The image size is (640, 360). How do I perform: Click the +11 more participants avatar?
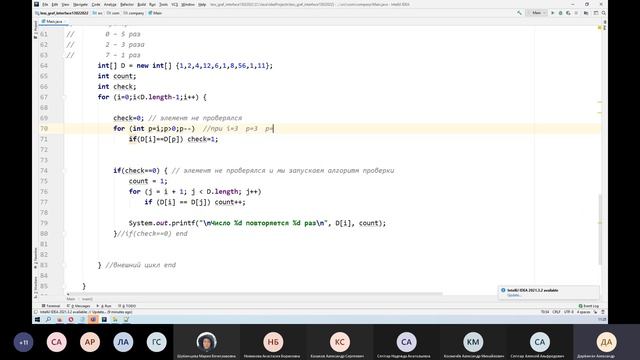click(23, 342)
